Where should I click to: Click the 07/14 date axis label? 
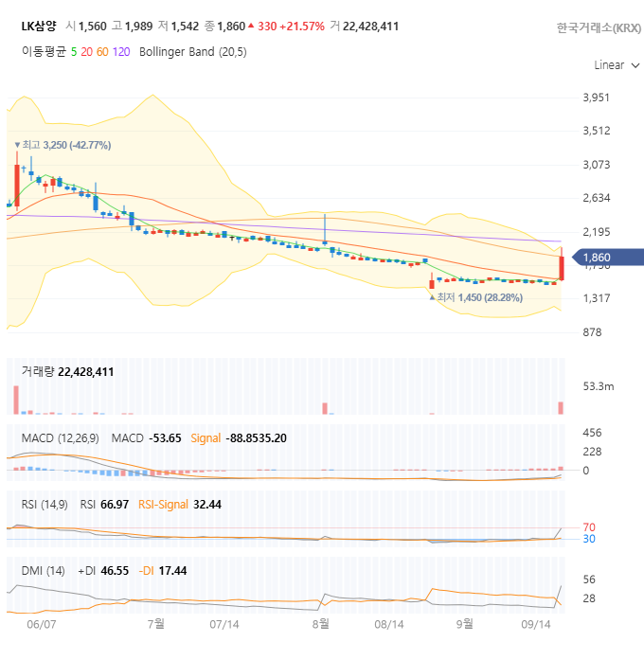tap(224, 624)
